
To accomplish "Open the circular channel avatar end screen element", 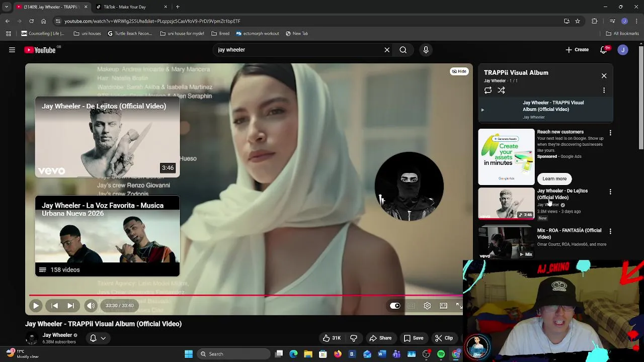I will click(409, 186).
